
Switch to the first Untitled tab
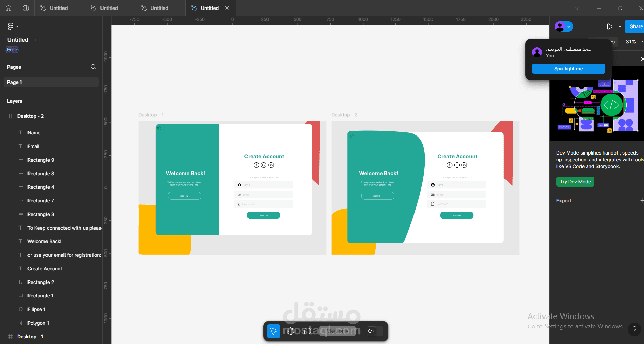click(59, 8)
